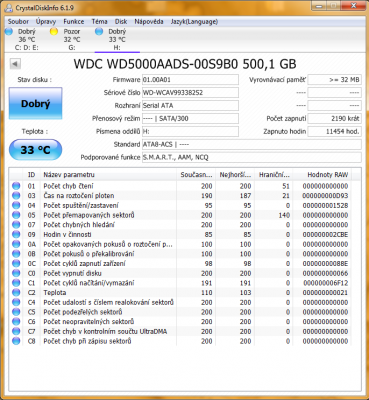
Task: Open the Soubor menu
Action: pyautogui.click(x=18, y=22)
